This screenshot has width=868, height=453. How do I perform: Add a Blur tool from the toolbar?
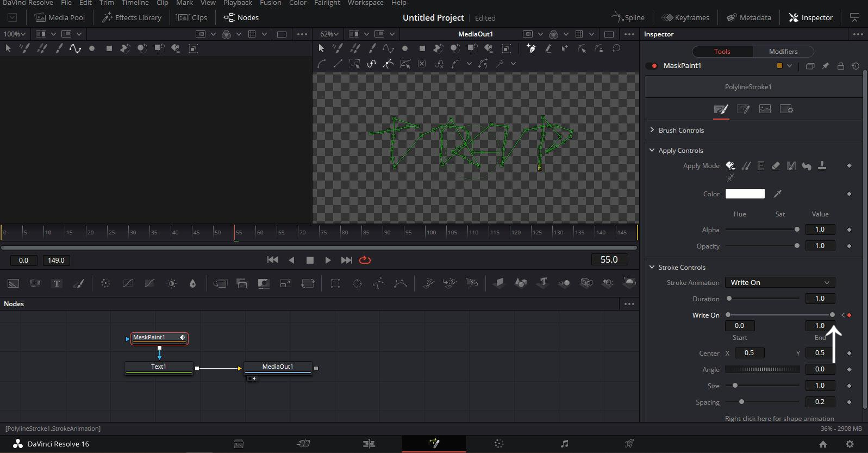point(192,283)
